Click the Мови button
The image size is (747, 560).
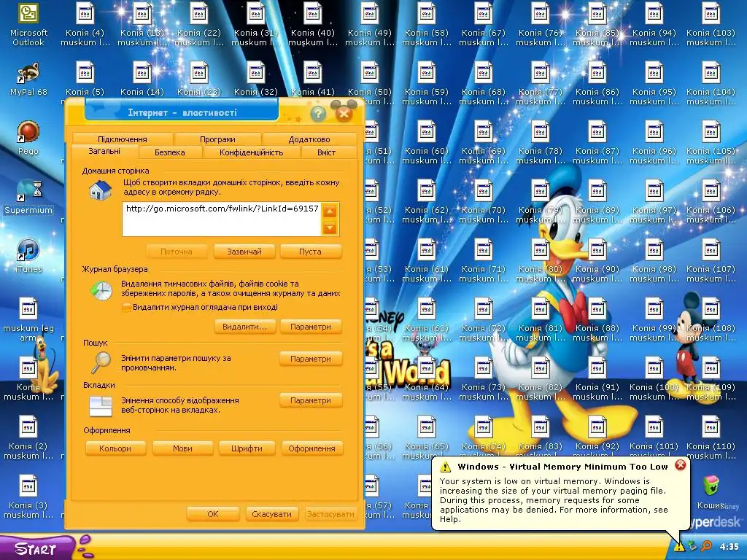click(182, 448)
